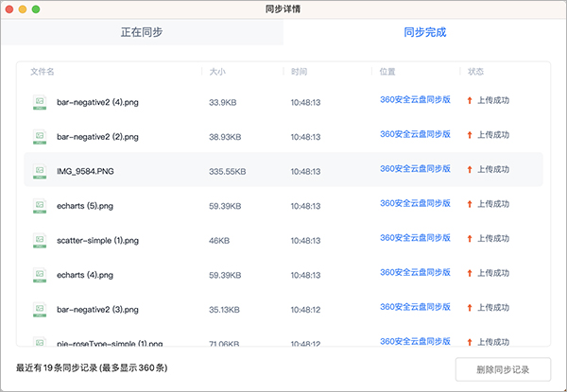567x392 pixels.
Task: Click the upload arrow for bar-negative2 (2).png
Action: point(470,136)
